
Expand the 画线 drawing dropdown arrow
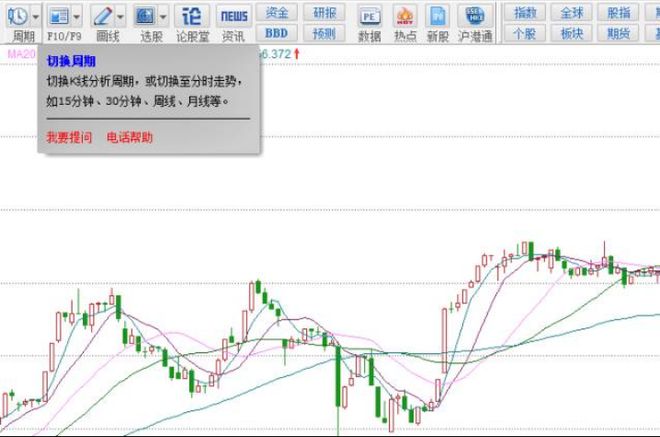120,17
